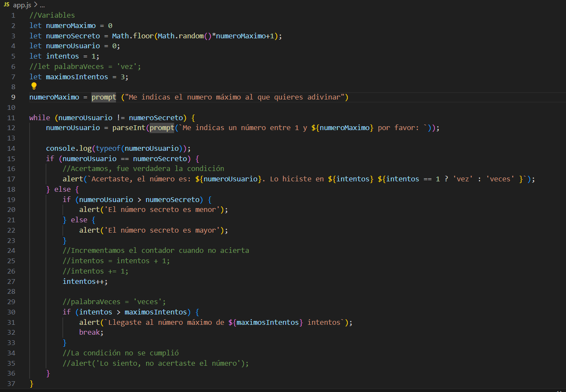Click the 'else' keyword on line 18
This screenshot has width=566, height=392.
[63, 189]
